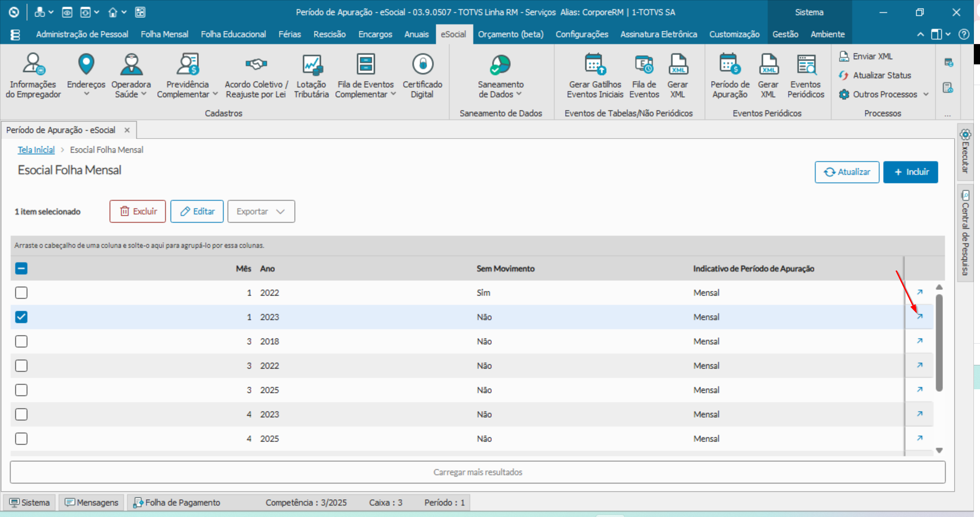Switch to the Folha Mensal ribbon tab
Viewport: 980px width, 517px height.
click(164, 34)
